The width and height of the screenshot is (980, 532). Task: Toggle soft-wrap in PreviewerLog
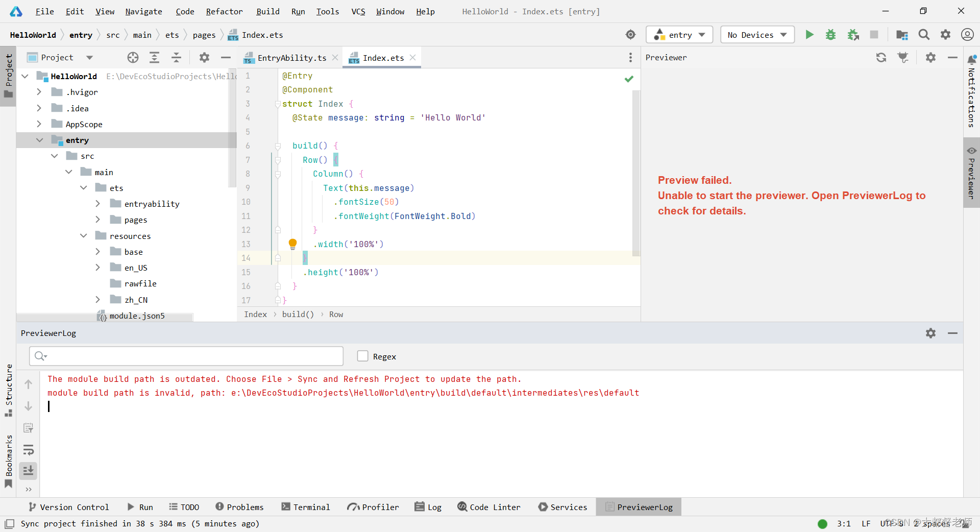(x=29, y=450)
